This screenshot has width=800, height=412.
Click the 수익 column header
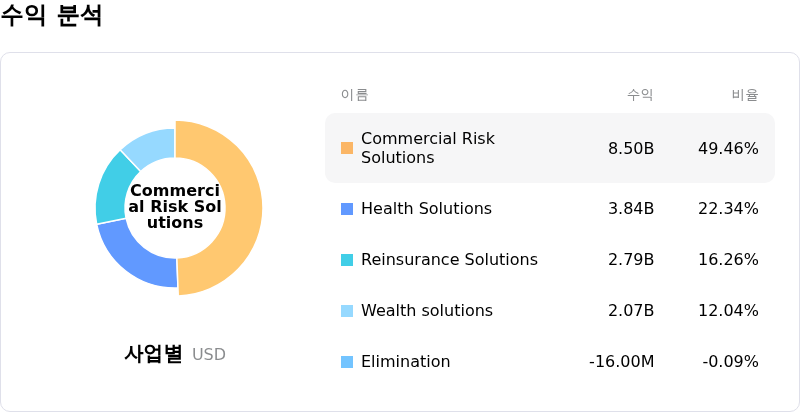[x=640, y=95]
